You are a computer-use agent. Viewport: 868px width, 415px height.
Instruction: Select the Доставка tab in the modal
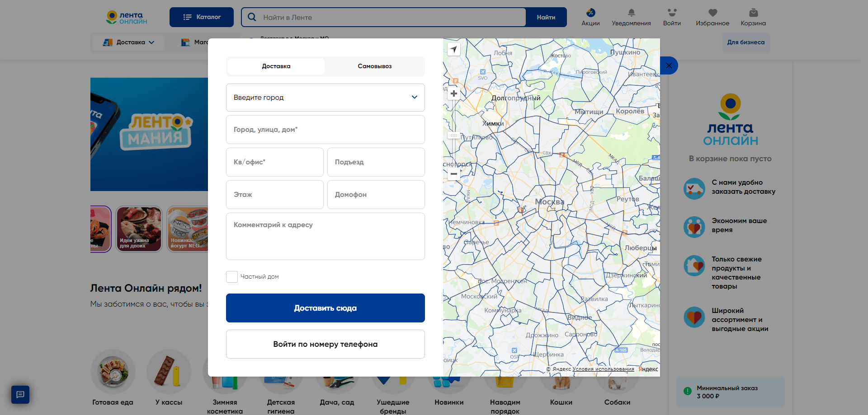click(276, 66)
